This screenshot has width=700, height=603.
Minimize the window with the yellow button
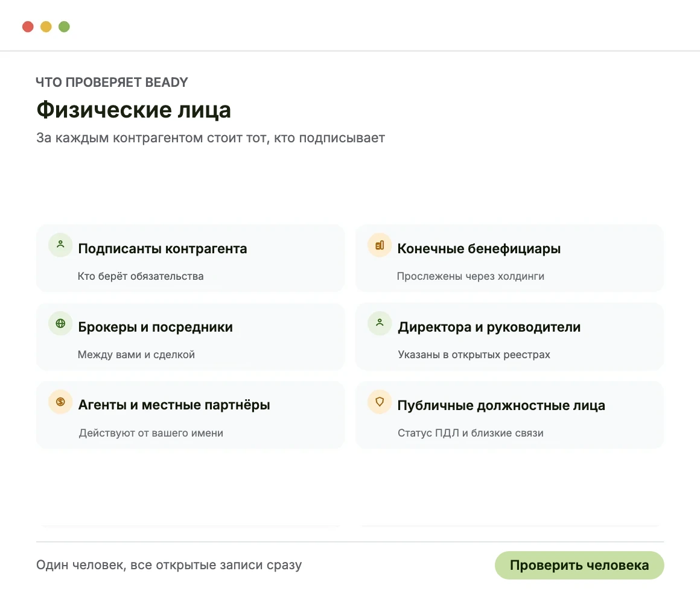[46, 27]
